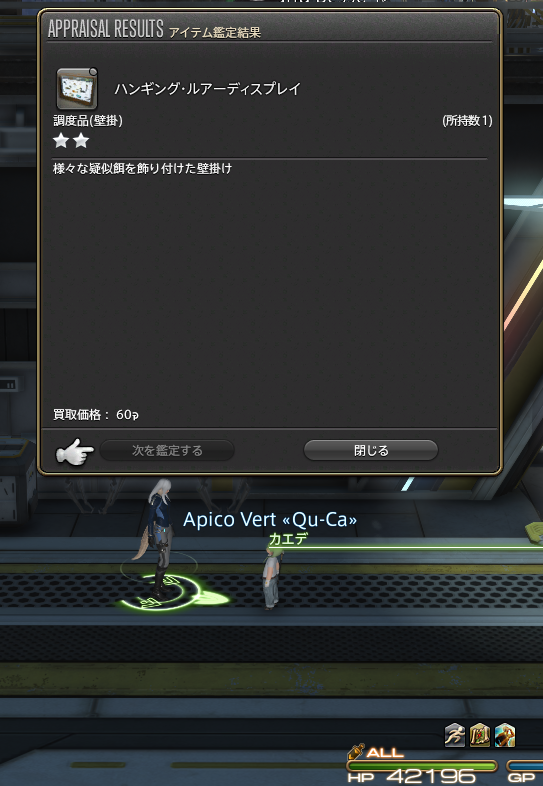Click the blue GP gauge bar

[525, 766]
